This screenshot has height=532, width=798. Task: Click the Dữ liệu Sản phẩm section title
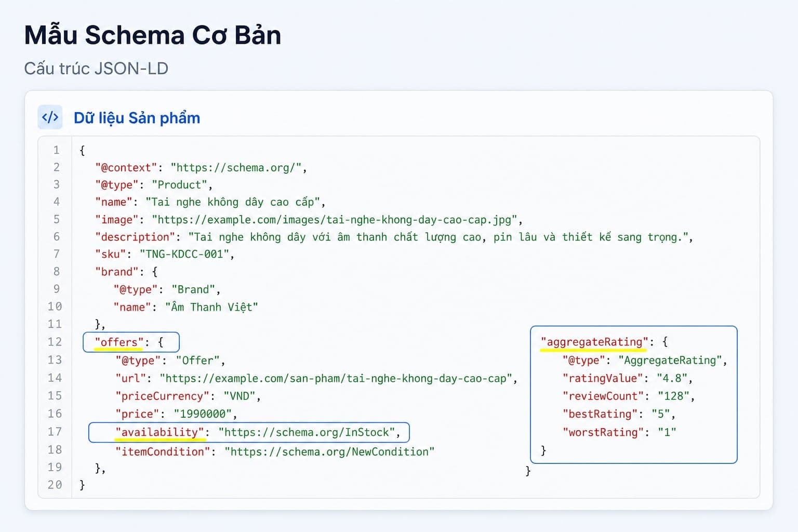coord(137,118)
